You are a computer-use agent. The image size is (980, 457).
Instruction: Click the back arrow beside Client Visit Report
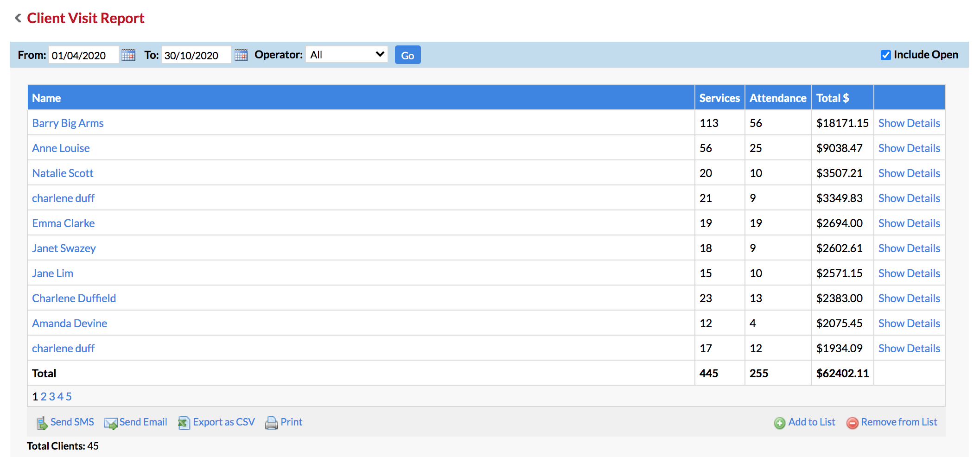pyautogui.click(x=18, y=18)
